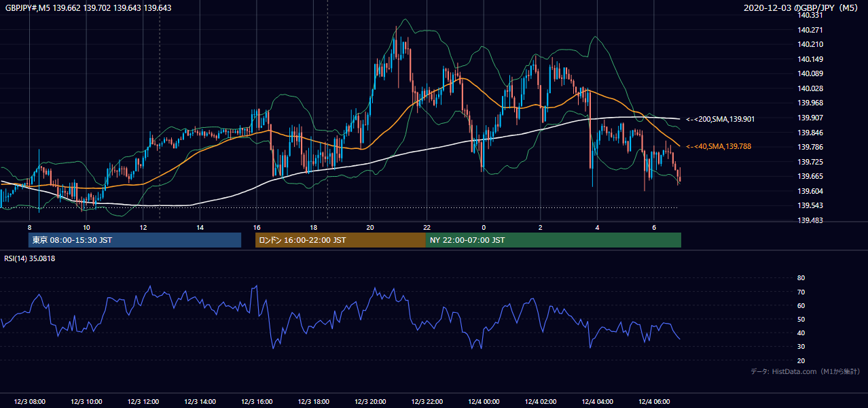Click the 12/3 08:00 time label

29,402
